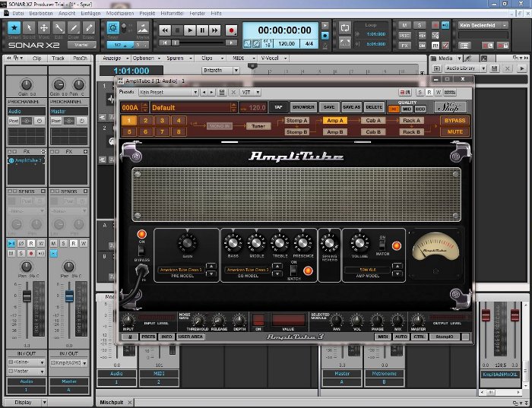Click SAVE AS in AmpliTube

coord(351,107)
